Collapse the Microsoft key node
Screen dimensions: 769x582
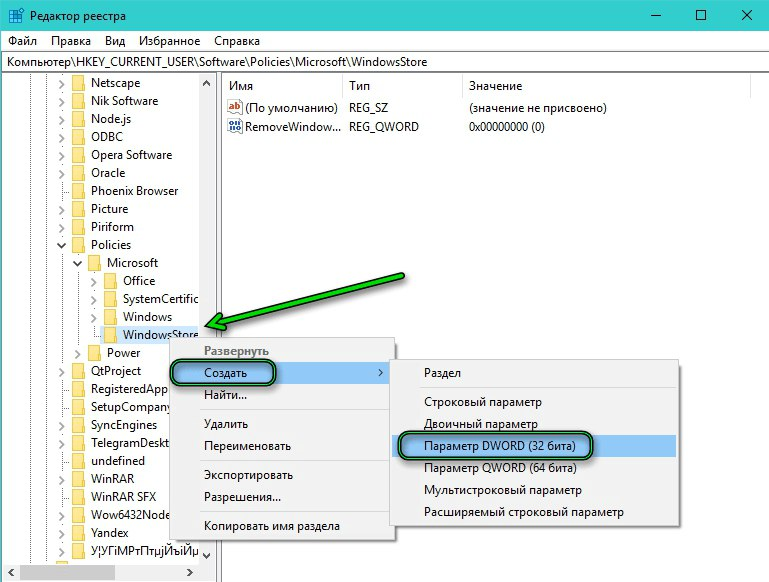(x=78, y=263)
